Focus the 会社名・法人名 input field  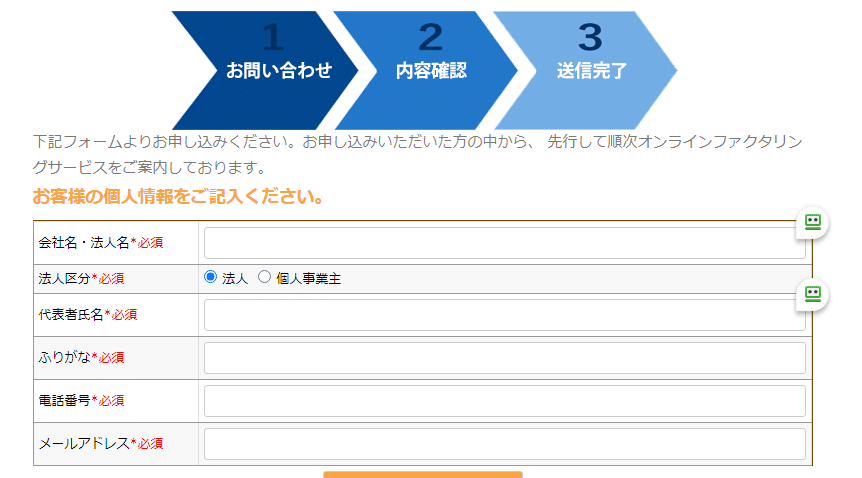pyautogui.click(x=504, y=243)
